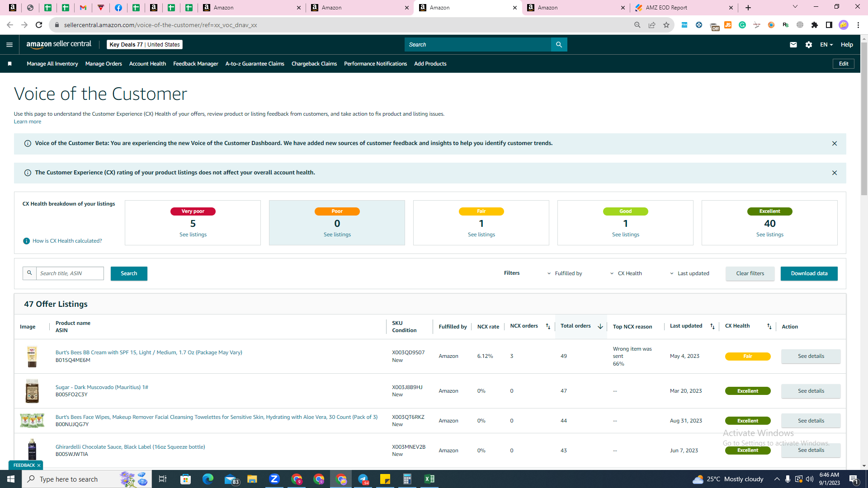Close the FEEDBACK tab widget

39,465
